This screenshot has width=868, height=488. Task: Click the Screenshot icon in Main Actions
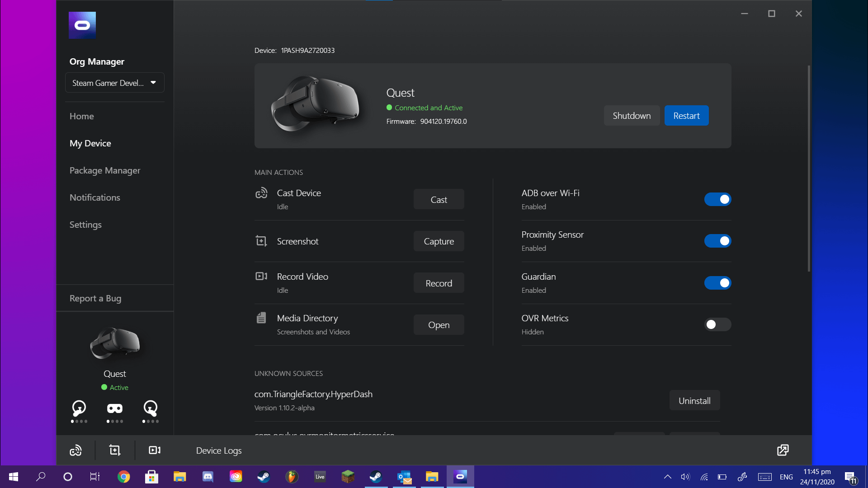coord(261,241)
